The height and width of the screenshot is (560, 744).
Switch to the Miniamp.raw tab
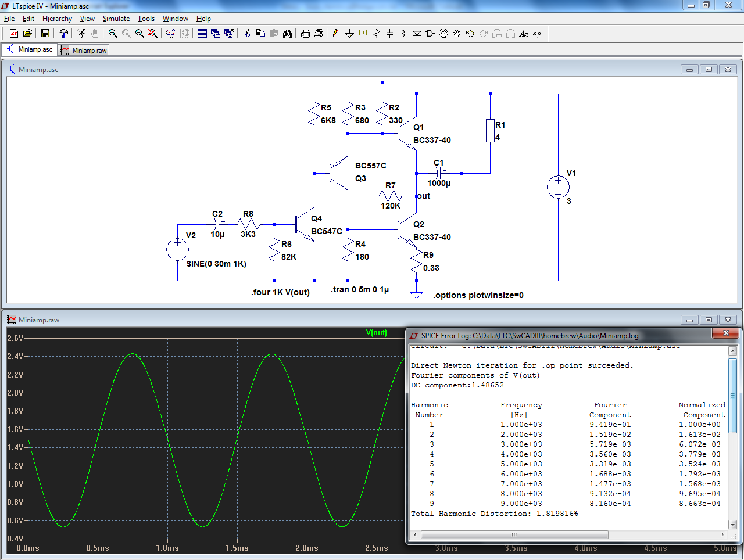pyautogui.click(x=84, y=51)
